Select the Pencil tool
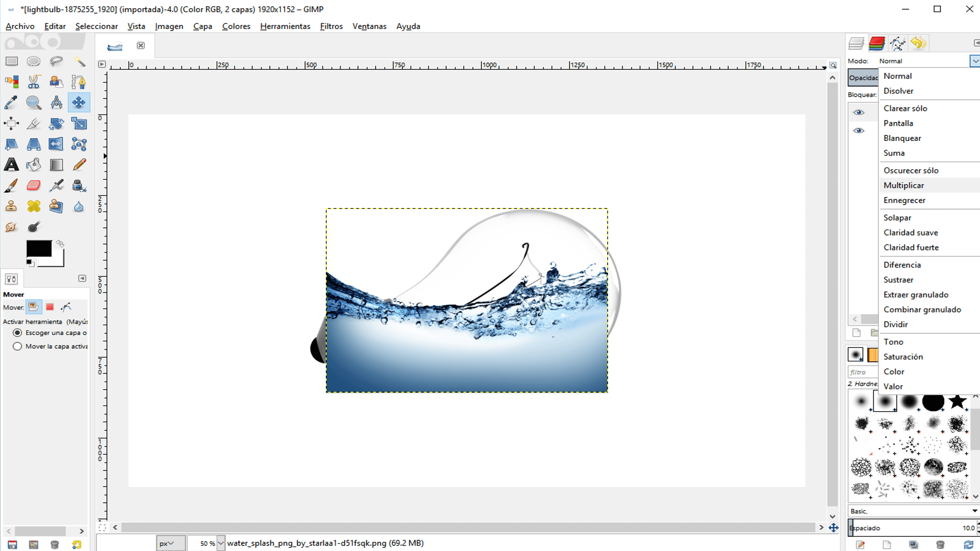Image resolution: width=980 pixels, height=551 pixels. [79, 165]
